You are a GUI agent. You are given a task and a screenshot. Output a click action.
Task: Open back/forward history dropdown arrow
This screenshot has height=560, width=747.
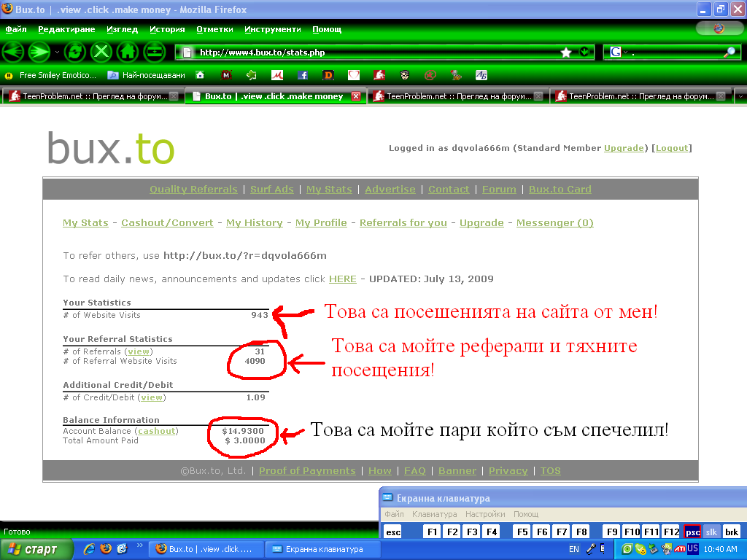(57, 52)
